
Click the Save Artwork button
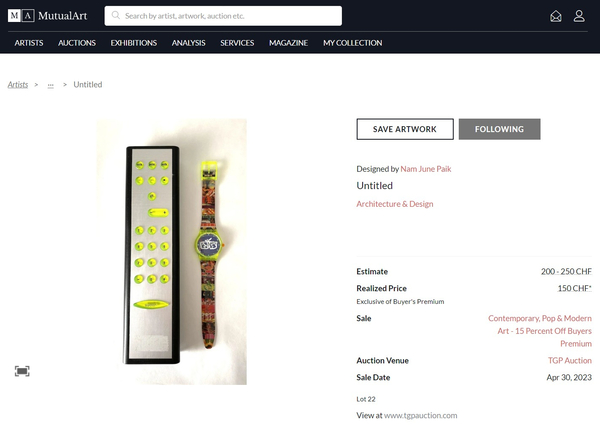pos(405,129)
